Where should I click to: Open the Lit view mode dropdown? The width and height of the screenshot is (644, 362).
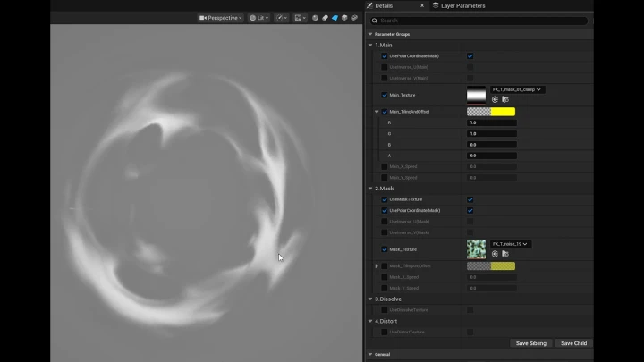click(x=258, y=18)
